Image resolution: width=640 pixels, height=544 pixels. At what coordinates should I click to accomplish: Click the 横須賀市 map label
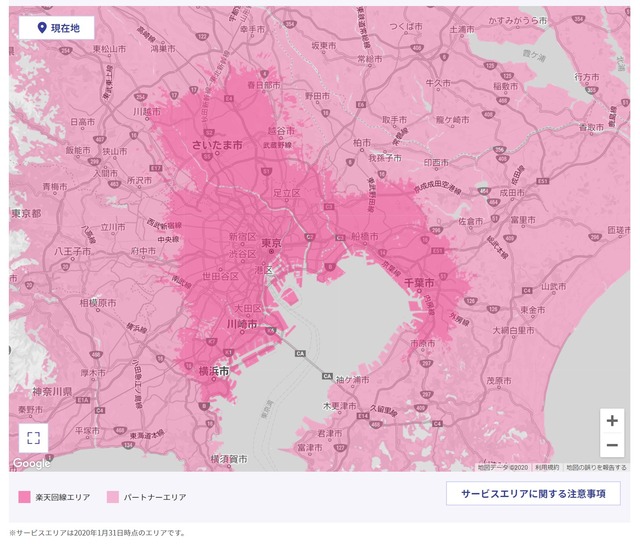229,459
